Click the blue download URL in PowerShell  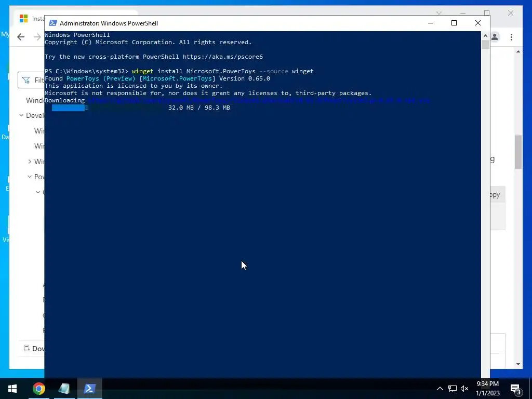tap(259, 100)
